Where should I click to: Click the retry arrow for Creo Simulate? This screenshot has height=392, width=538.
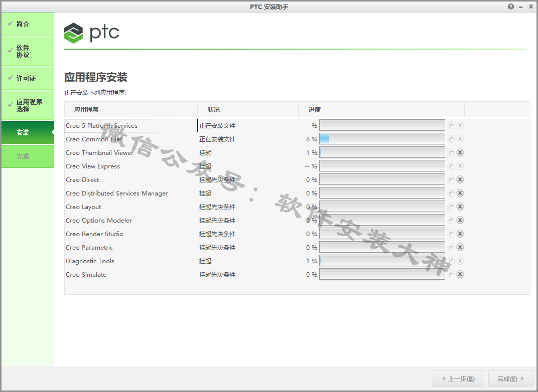coord(451,274)
